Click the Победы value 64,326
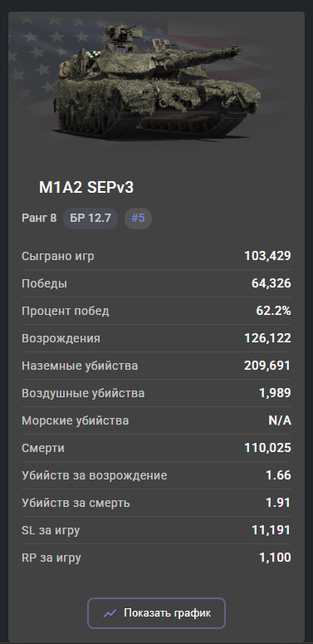The width and height of the screenshot is (313, 644). click(x=271, y=283)
